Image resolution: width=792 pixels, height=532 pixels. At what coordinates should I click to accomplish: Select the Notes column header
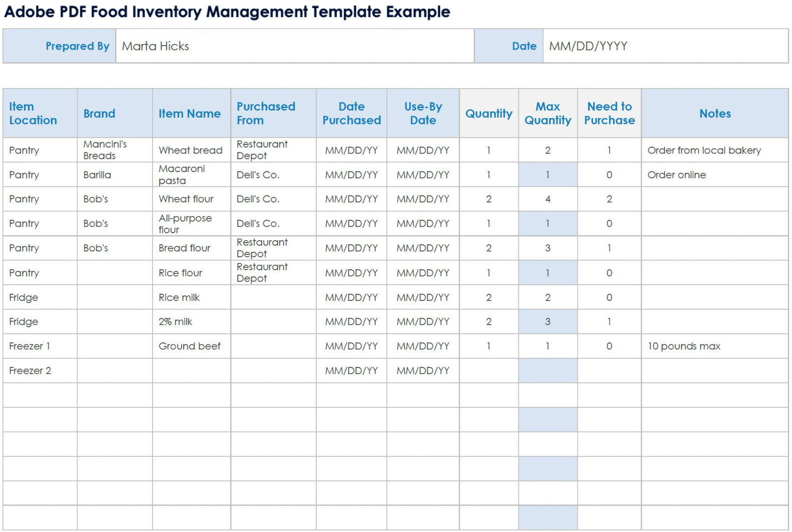714,114
